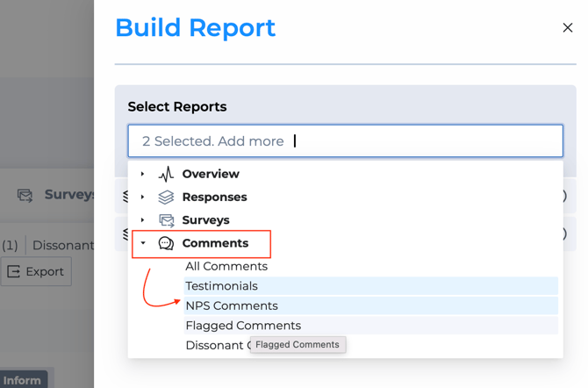Click the Comments speech-bubble icon
The width and height of the screenshot is (588, 388).
pyautogui.click(x=166, y=243)
